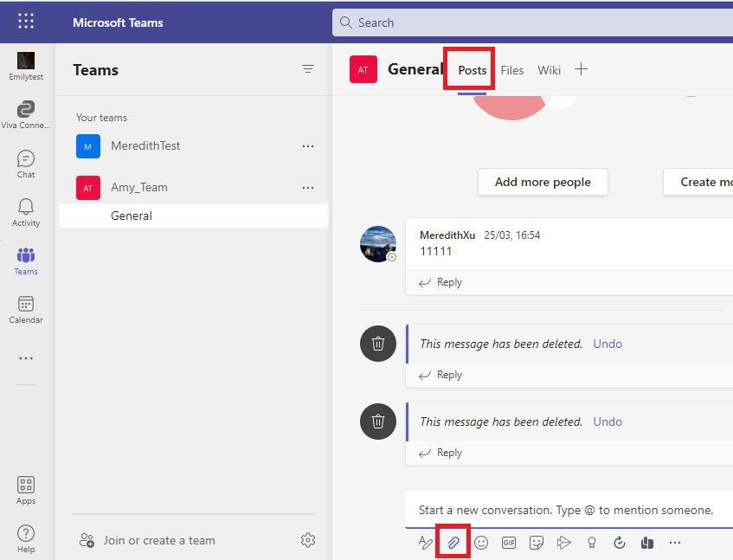The image size is (733, 560).
Task: Open more messaging extensions ellipsis
Action: point(674,543)
